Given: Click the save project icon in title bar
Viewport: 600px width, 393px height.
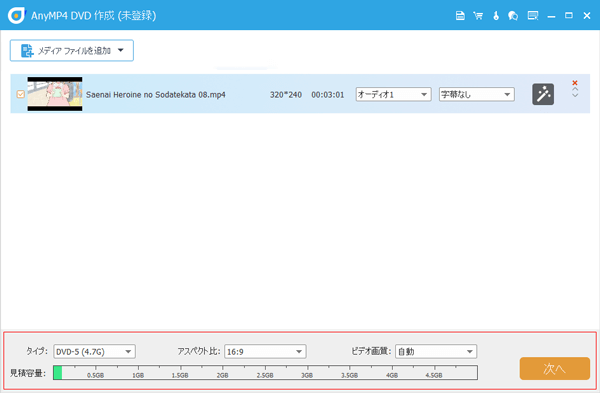Looking at the screenshot, I should (x=460, y=16).
